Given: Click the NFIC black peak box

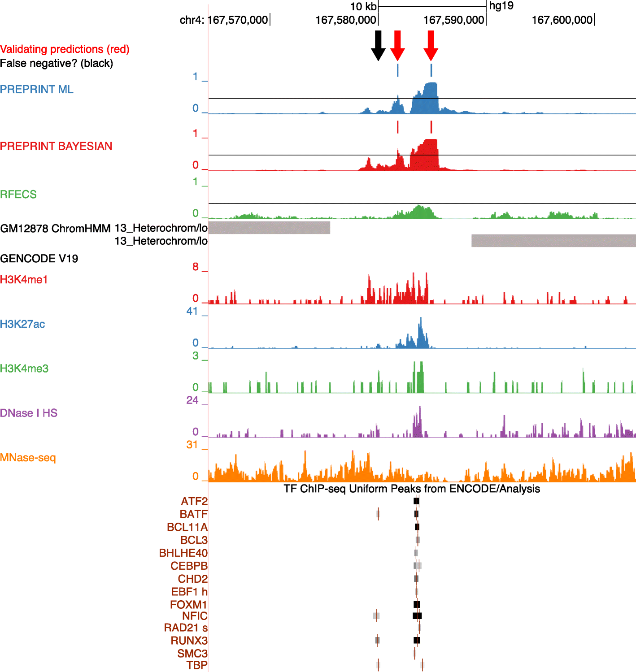Looking at the screenshot, I should click(x=417, y=616).
